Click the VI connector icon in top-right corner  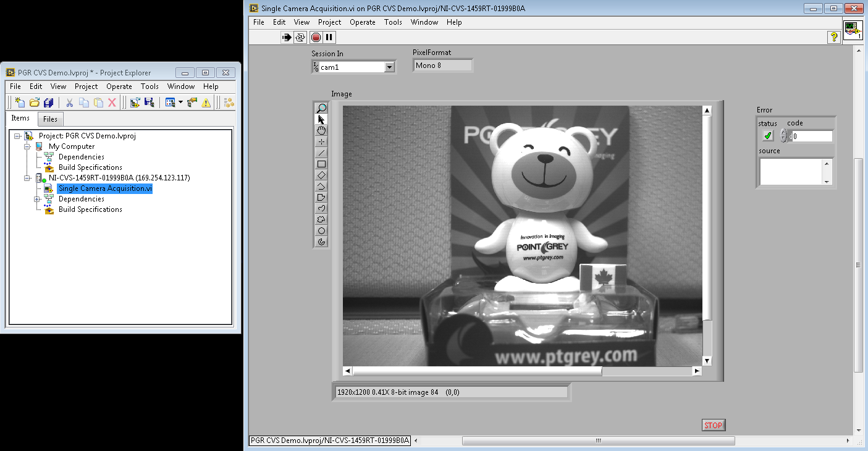[854, 30]
